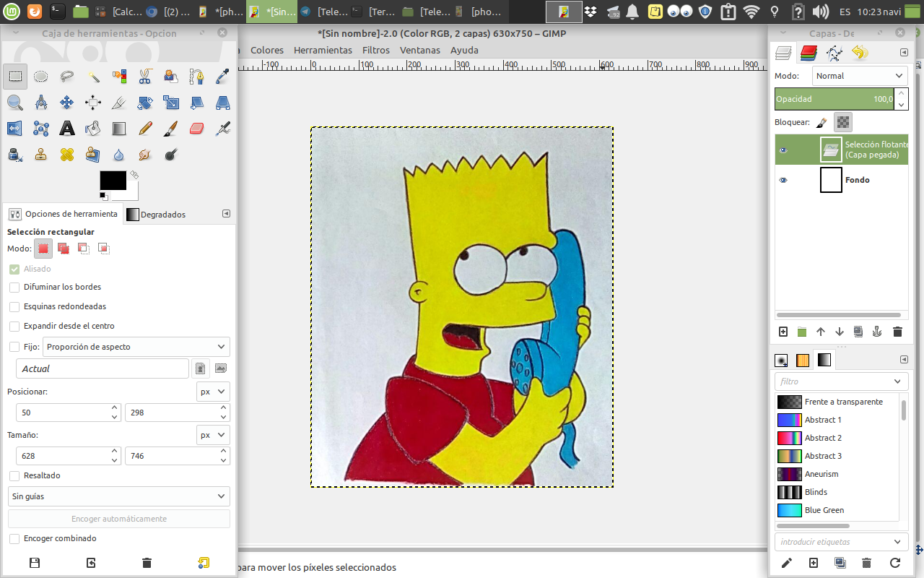The image size is (924, 578).
Task: Choose the Rotate tool
Action: coord(145,102)
